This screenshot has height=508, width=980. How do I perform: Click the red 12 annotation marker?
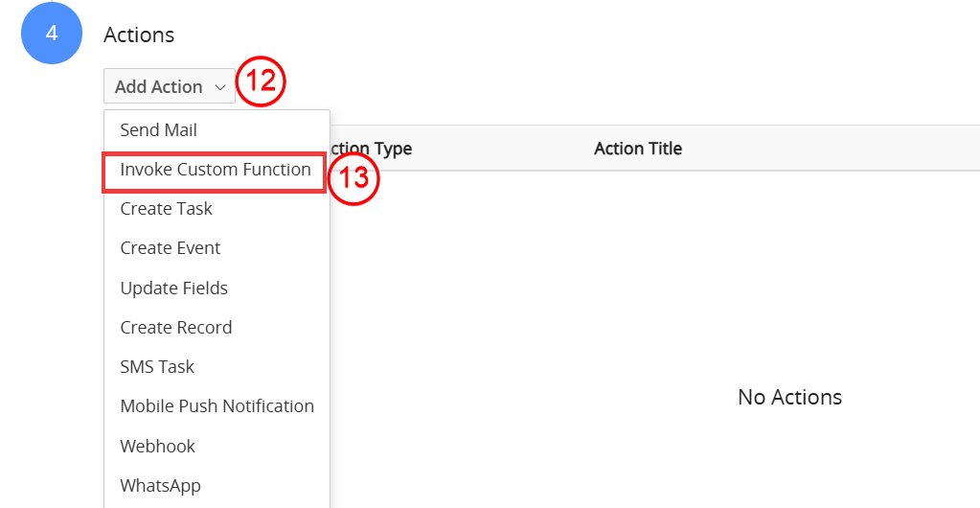point(261,82)
